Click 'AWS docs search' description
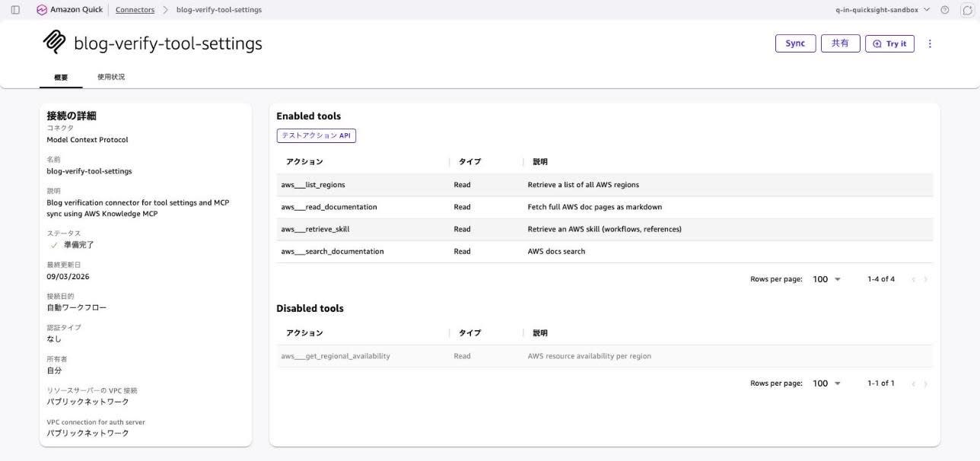 click(x=556, y=251)
